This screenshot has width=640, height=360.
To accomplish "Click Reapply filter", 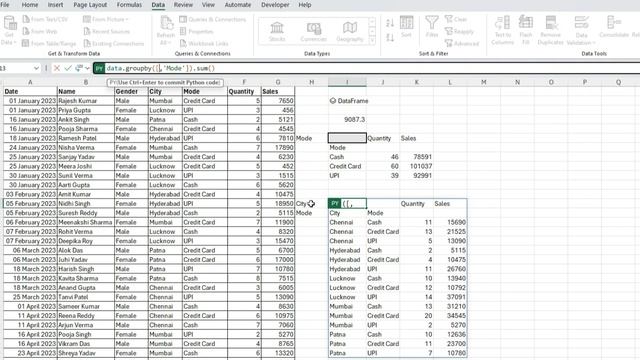I will click(x=459, y=31).
